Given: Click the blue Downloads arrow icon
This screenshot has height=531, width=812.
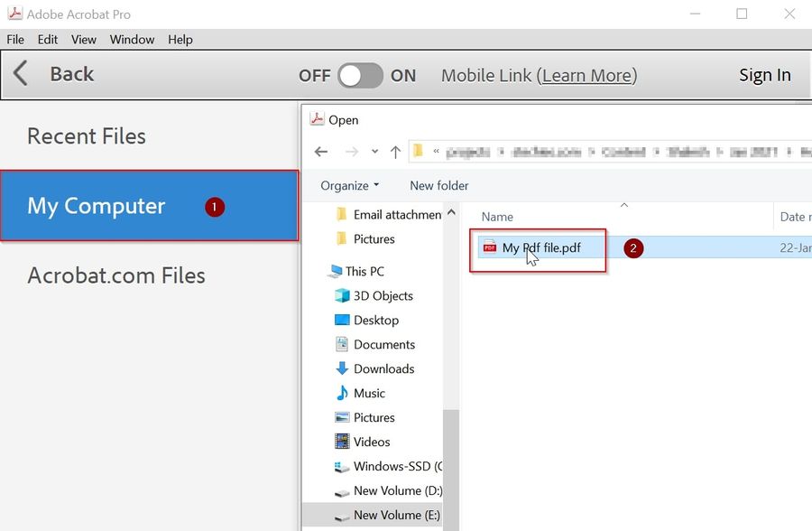Looking at the screenshot, I should click(342, 368).
